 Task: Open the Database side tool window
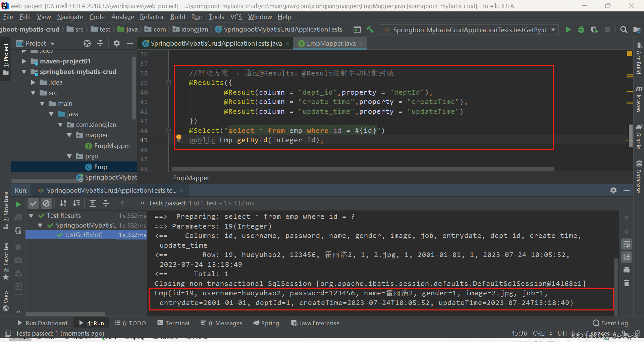[639, 177]
